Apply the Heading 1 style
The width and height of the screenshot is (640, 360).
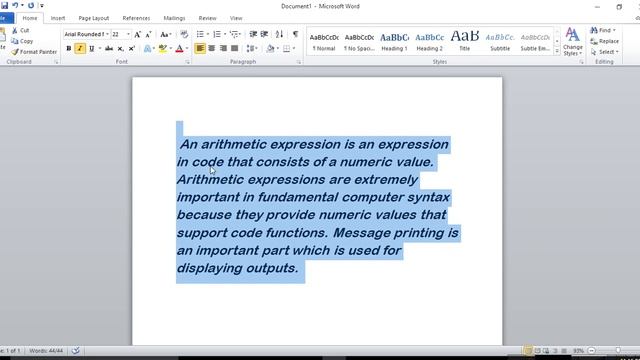(394, 42)
